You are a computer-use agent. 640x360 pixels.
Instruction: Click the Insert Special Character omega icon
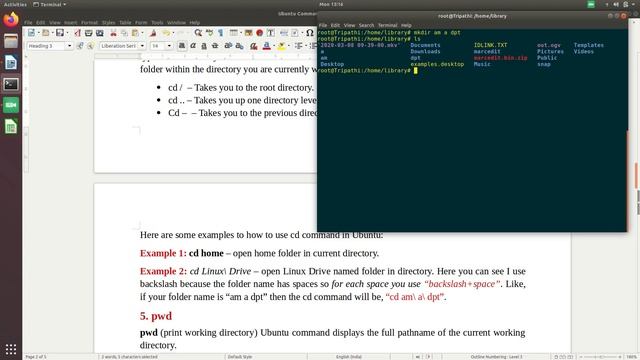point(310,33)
